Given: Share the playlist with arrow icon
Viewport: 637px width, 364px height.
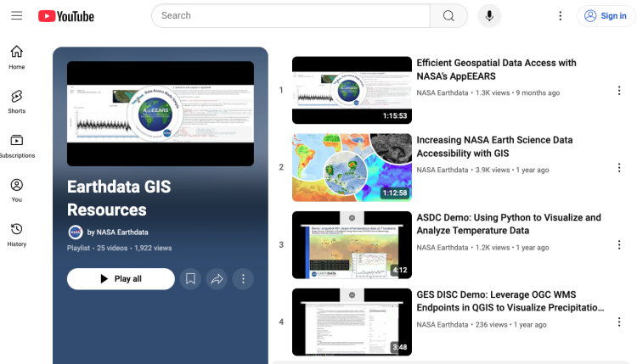Looking at the screenshot, I should (x=217, y=279).
